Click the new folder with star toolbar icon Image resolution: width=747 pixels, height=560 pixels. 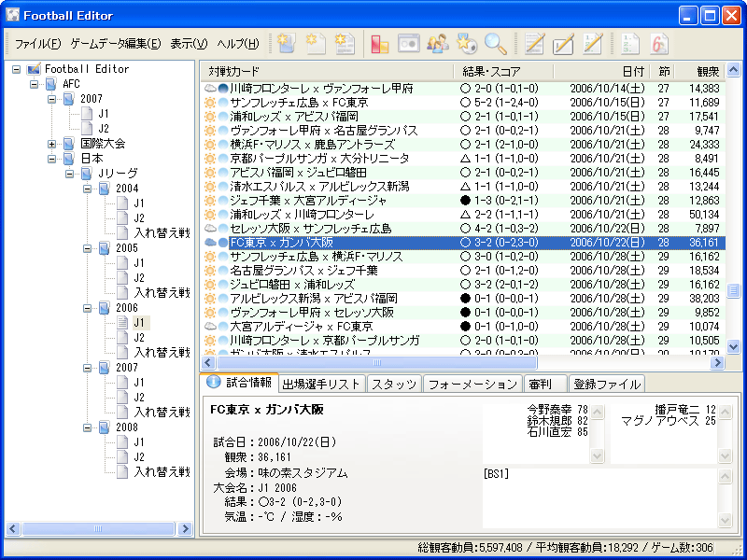click(286, 44)
